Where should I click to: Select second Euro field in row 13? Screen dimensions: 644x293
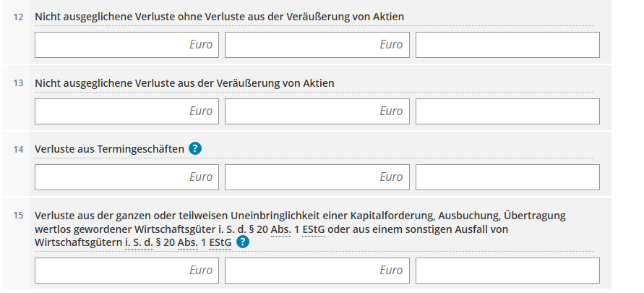tap(317, 111)
